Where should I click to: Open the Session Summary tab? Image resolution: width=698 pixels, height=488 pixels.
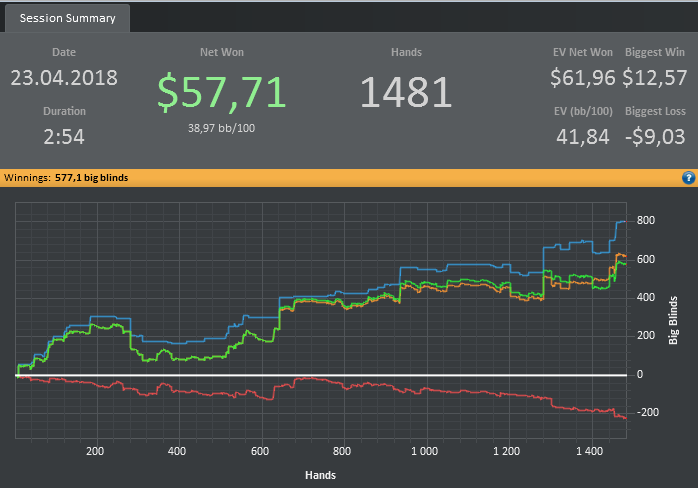tap(67, 18)
